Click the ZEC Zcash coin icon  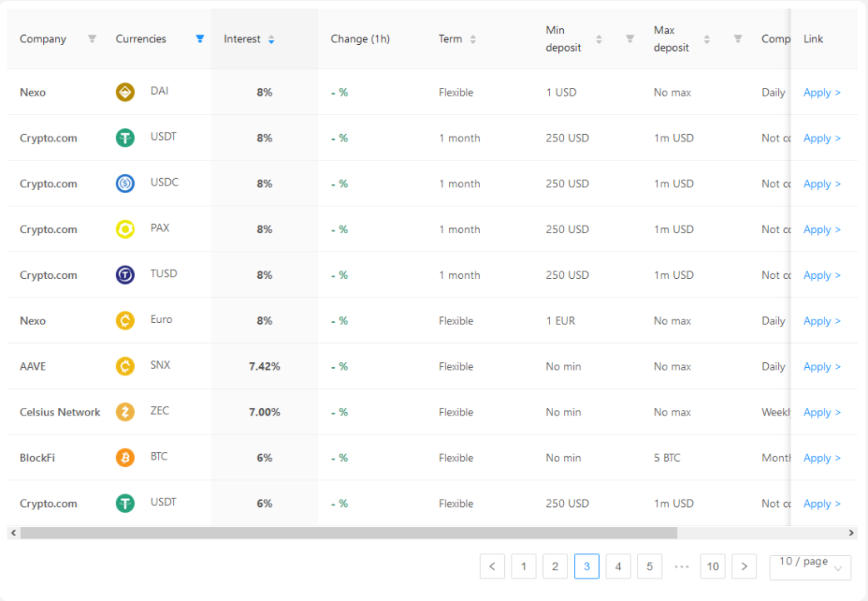[125, 412]
